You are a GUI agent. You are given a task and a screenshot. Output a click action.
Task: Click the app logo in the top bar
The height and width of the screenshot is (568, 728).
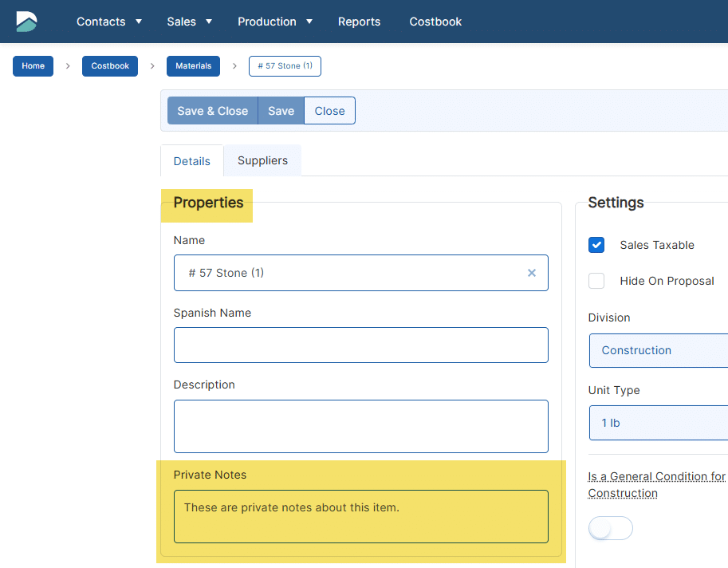pyautogui.click(x=26, y=22)
